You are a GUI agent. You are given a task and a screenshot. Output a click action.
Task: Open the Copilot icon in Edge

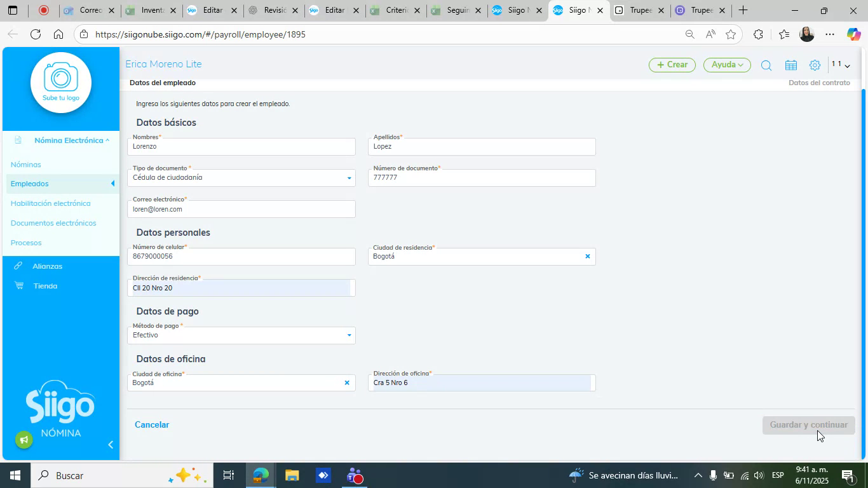853,34
